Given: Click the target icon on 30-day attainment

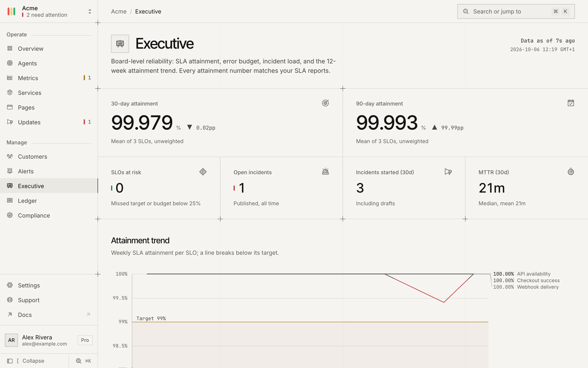Looking at the screenshot, I should pos(325,103).
